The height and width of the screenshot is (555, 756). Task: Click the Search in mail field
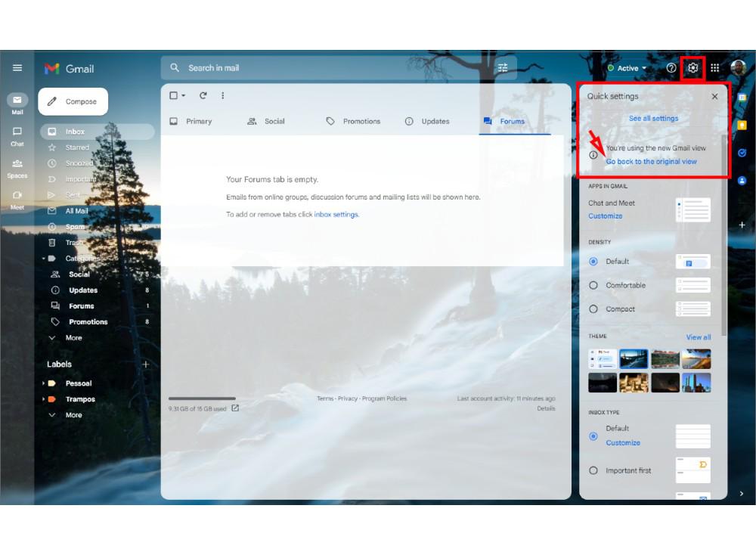(339, 68)
